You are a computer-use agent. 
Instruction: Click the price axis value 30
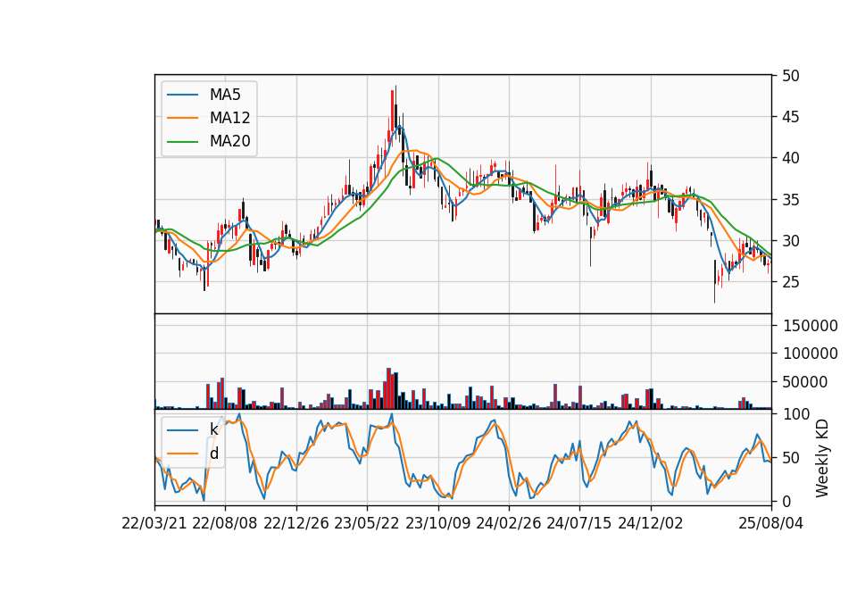(791, 240)
